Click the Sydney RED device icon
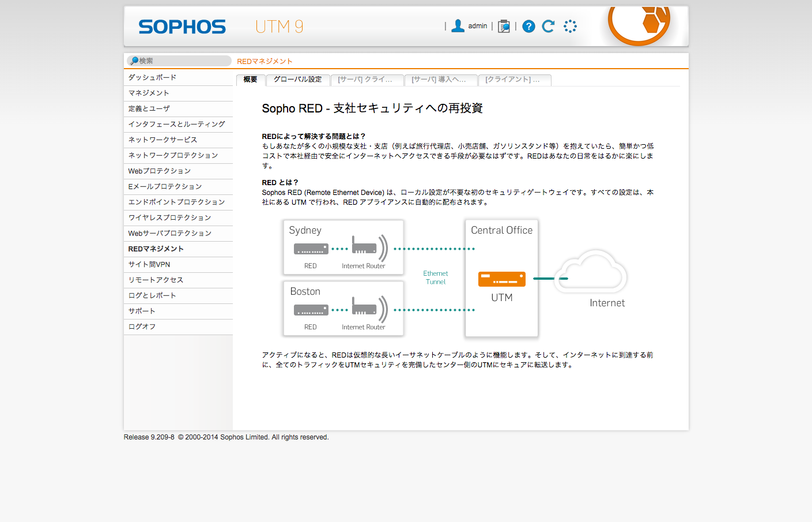This screenshot has width=812, height=522. tap(311, 249)
